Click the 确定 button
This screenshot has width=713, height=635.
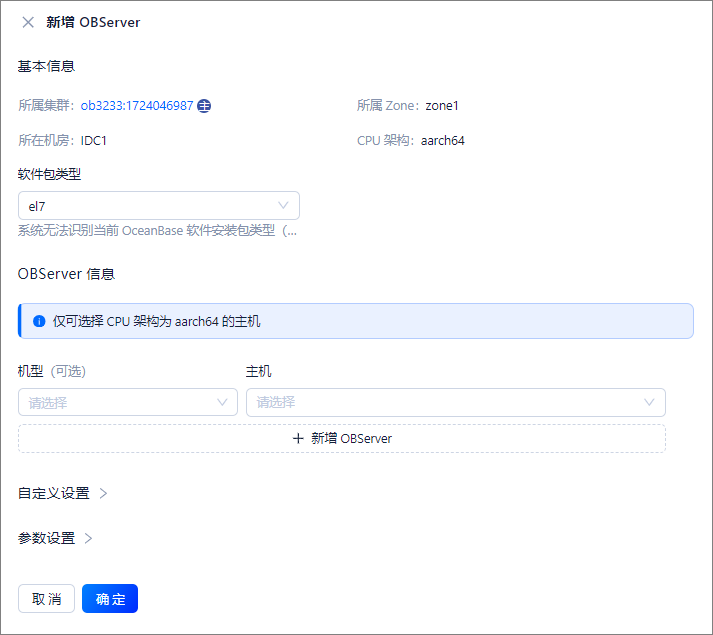pyautogui.click(x=110, y=599)
